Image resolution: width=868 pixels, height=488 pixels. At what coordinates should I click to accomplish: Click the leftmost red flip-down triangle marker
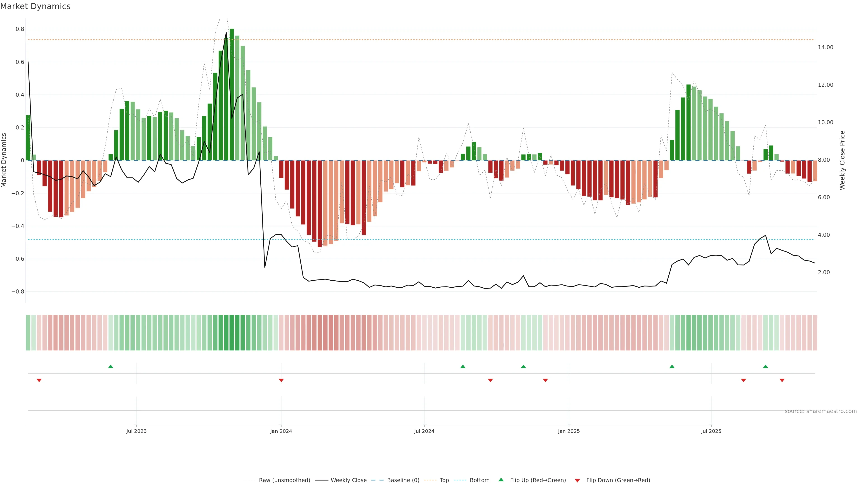tap(39, 380)
